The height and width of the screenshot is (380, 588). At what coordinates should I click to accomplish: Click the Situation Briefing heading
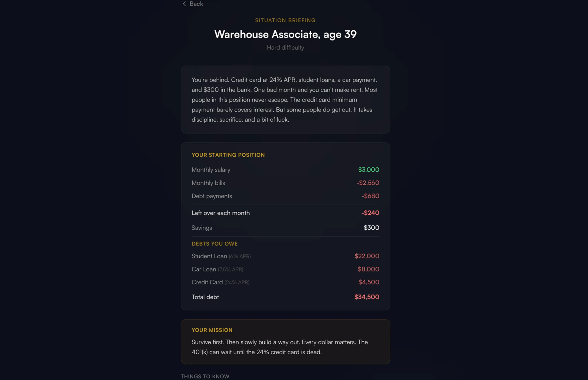[x=285, y=20]
